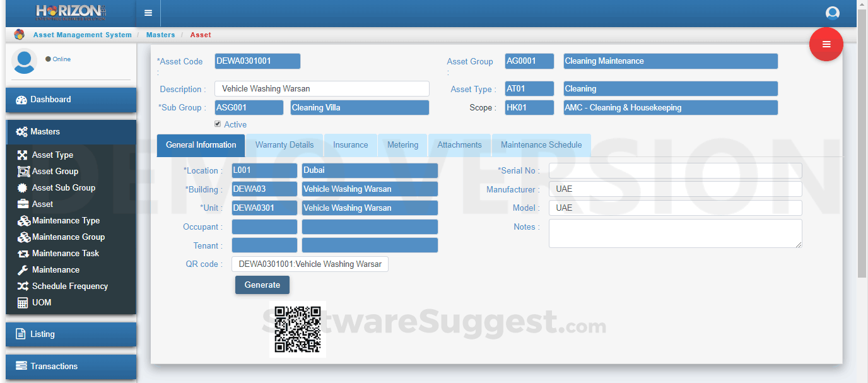This screenshot has height=383, width=868.
Task: Click the generated QR code image
Action: (298, 329)
